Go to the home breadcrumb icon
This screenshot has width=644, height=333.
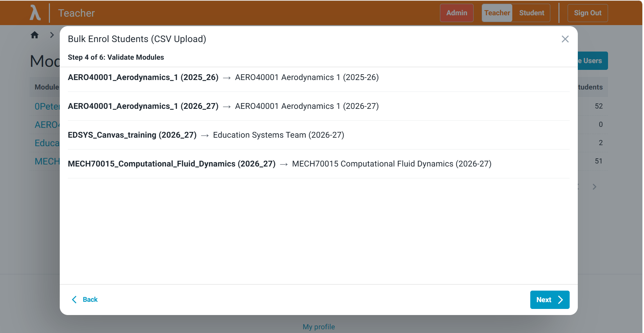[35, 35]
